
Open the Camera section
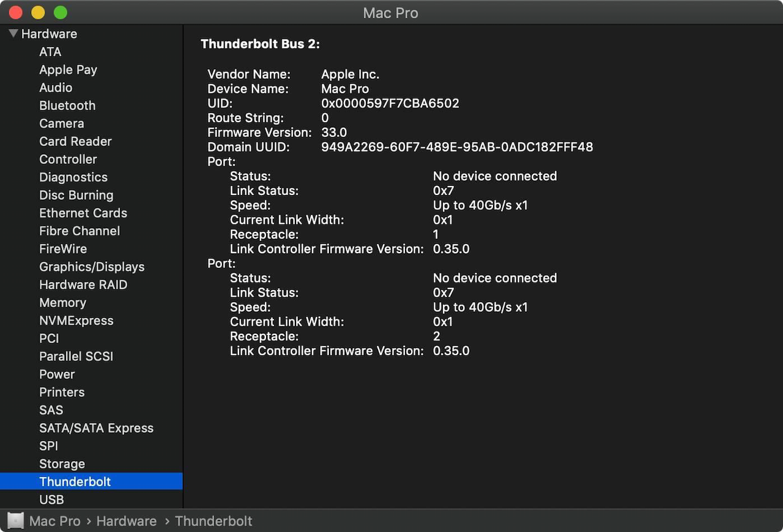click(61, 124)
